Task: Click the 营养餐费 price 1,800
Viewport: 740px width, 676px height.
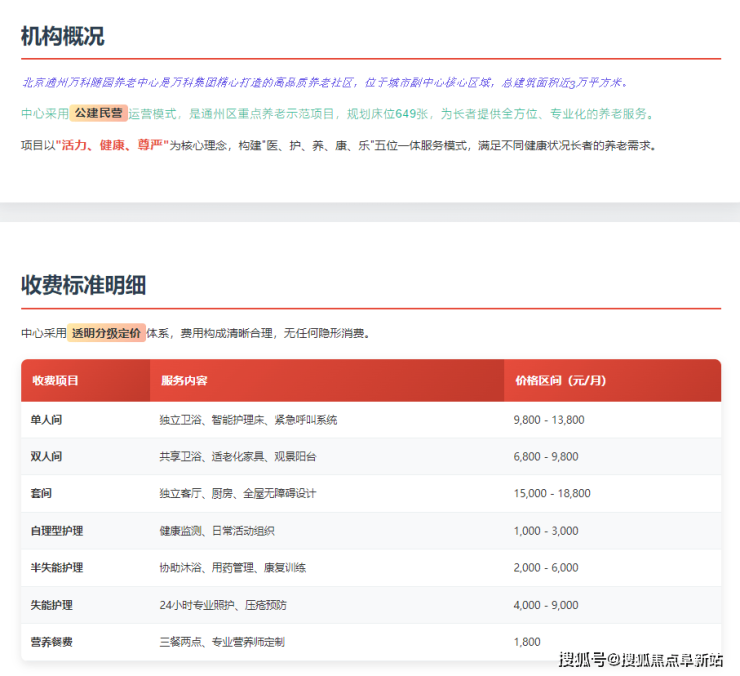Action: pos(527,642)
